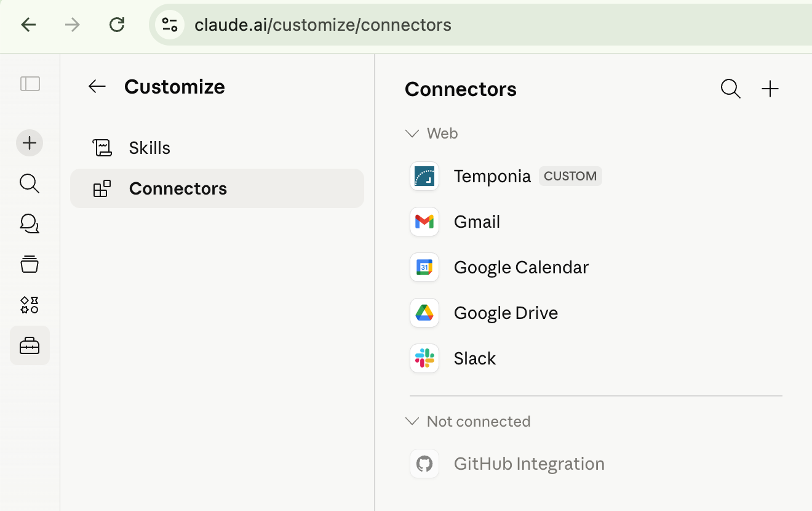Search connectors with the magnifier icon
This screenshot has height=511, width=812.
coord(730,89)
